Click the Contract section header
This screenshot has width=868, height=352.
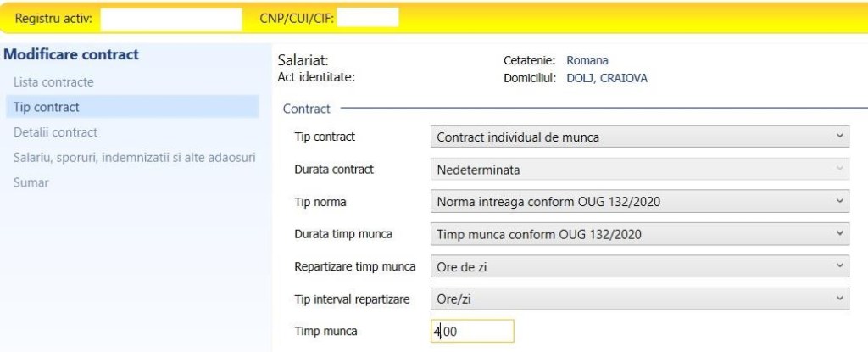point(306,109)
